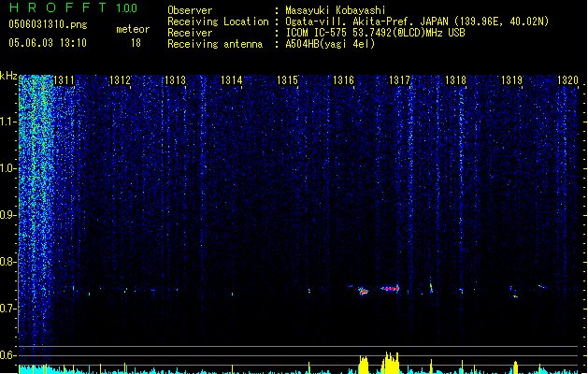Viewport: 588px width, 374px height.
Task: Click the 1320 time marker
Action: point(567,80)
